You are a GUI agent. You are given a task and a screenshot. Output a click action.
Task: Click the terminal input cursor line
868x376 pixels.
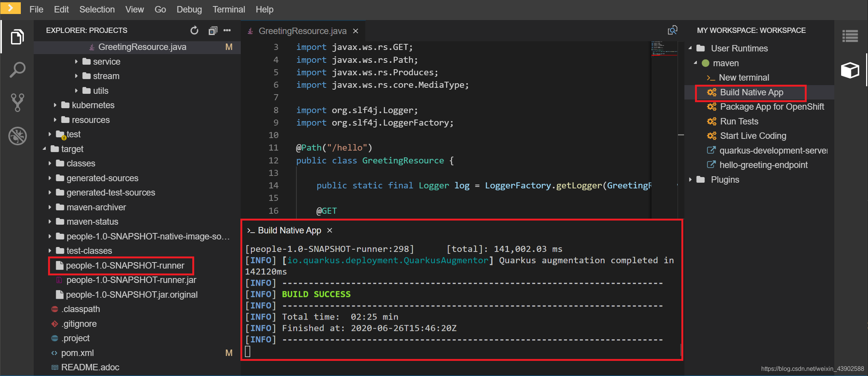click(248, 351)
